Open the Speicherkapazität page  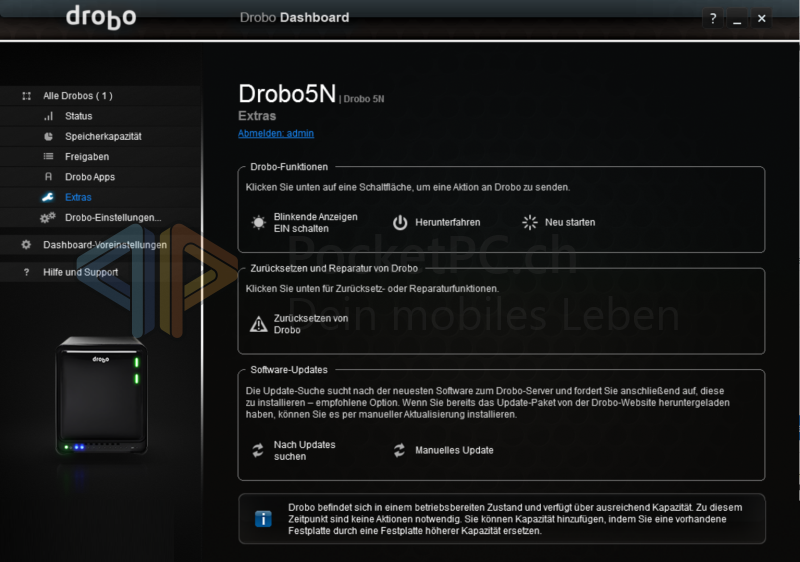coord(101,137)
